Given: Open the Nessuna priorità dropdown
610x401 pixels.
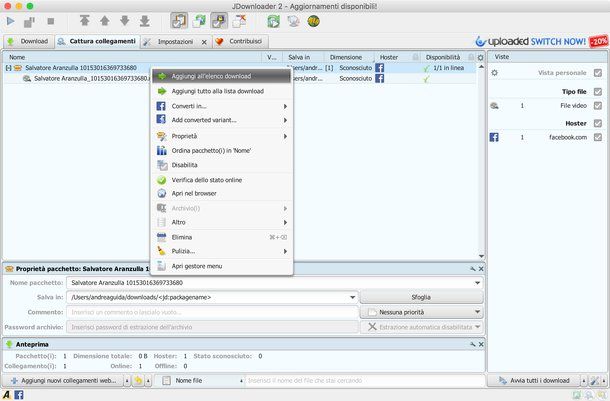Looking at the screenshot, I should click(x=422, y=312).
